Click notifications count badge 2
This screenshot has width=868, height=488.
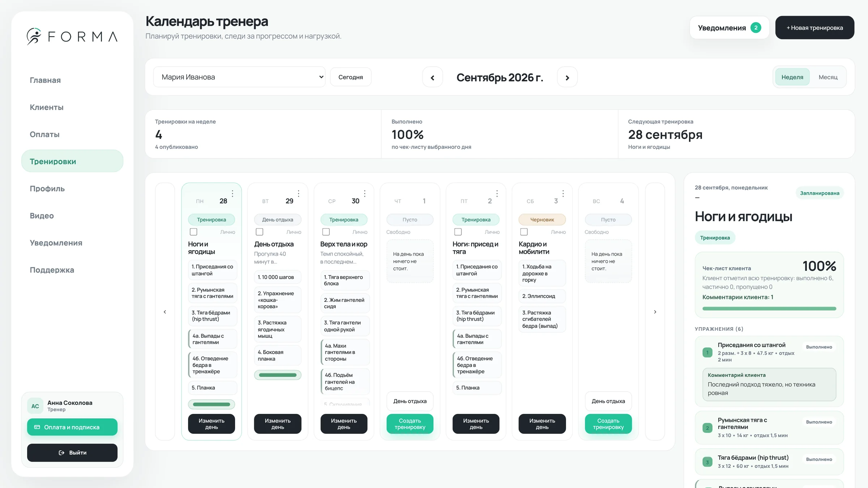(x=756, y=27)
